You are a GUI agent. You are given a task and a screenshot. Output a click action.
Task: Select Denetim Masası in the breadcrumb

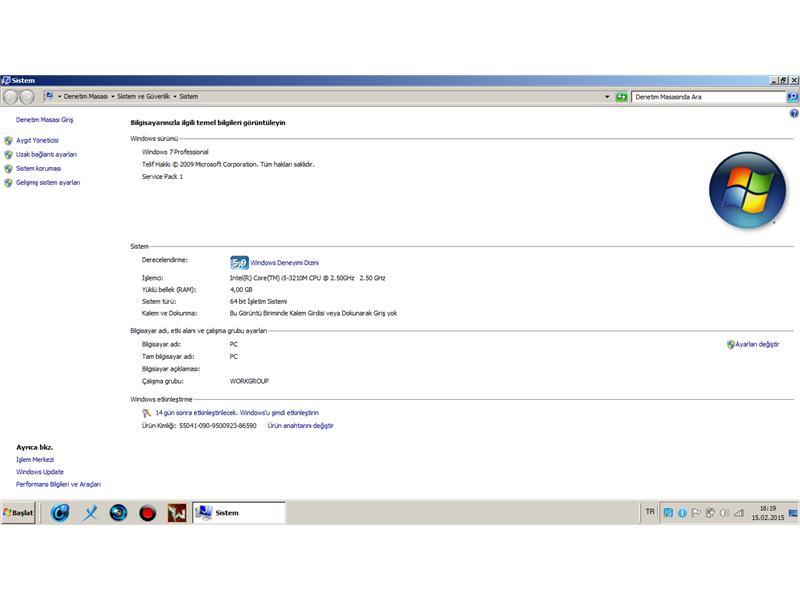coord(86,96)
